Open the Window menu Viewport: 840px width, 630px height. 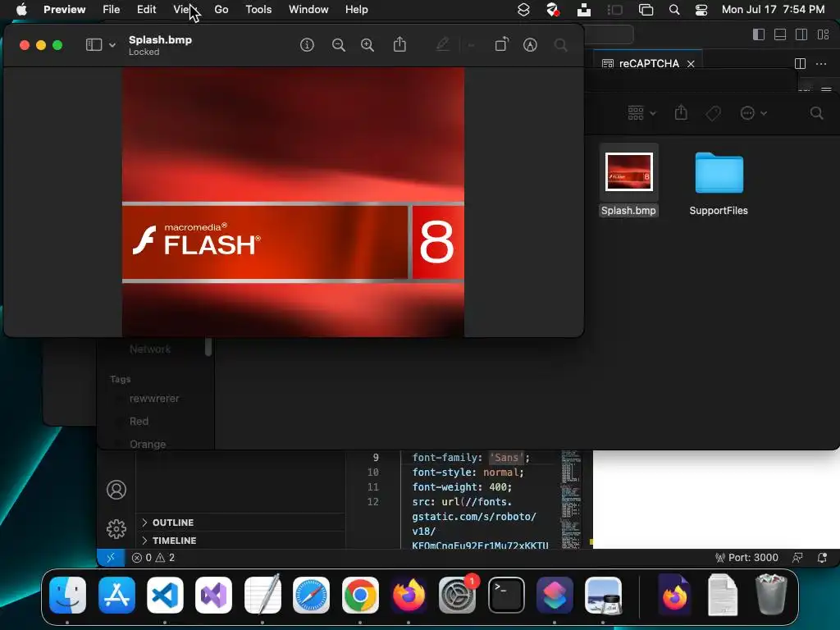(308, 10)
